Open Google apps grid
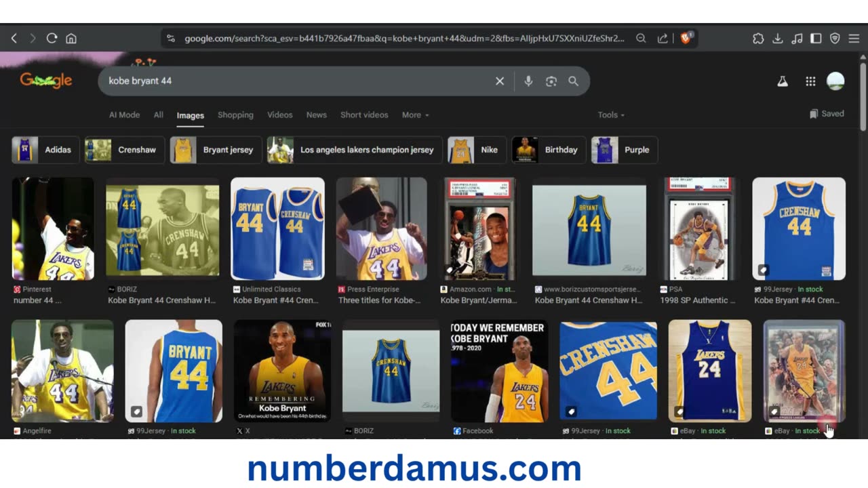The image size is (868, 488). (x=810, y=81)
